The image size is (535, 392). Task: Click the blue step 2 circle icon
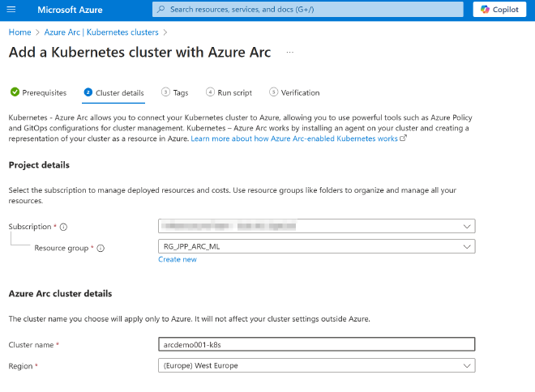click(x=88, y=92)
